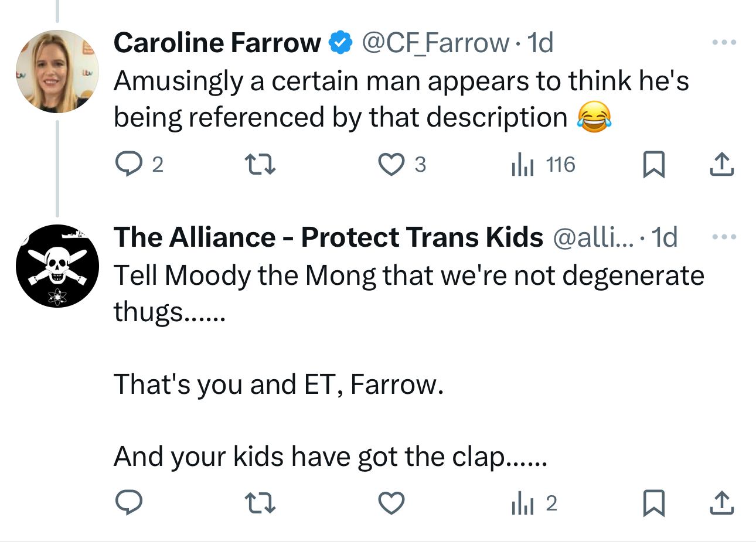The image size is (756, 548).
Task: Click The Alliance - Protect Trans Kids name
Action: (328, 237)
